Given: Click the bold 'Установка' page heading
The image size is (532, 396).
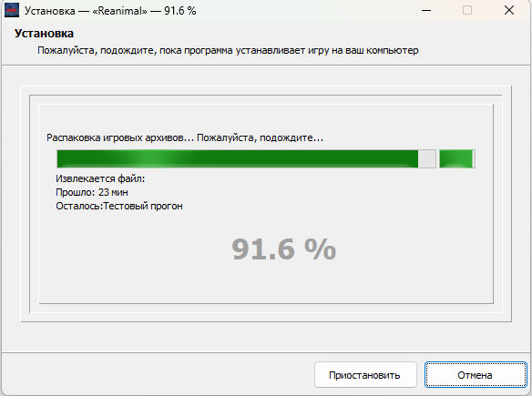Looking at the screenshot, I should click(x=44, y=34).
